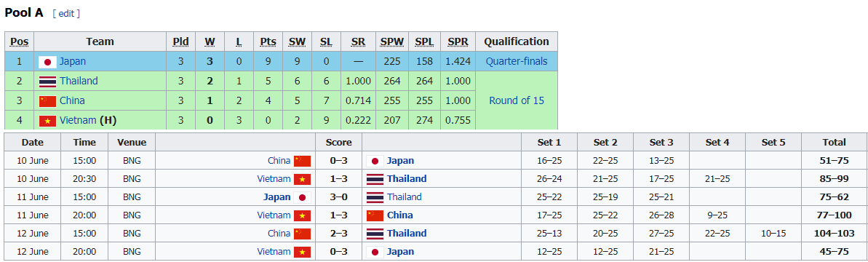This screenshot has width=868, height=262.
Task: Click the China flag icon in standings table
Action: [47, 101]
